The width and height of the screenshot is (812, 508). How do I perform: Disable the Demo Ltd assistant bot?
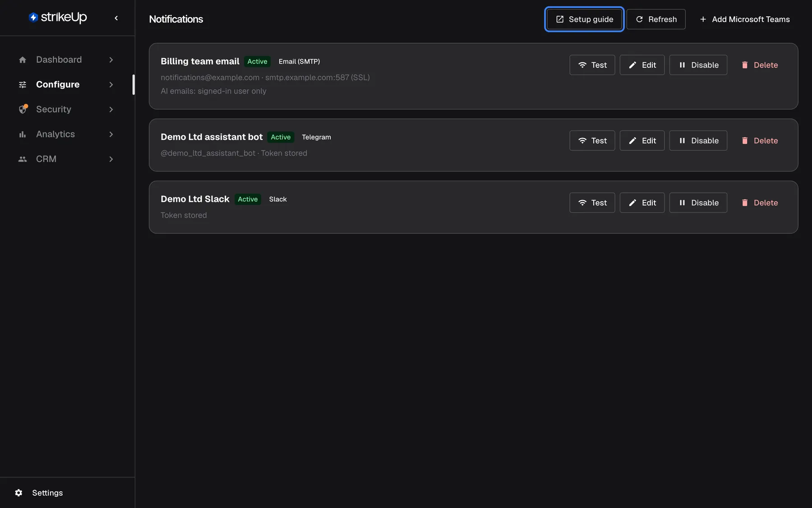[x=698, y=140]
